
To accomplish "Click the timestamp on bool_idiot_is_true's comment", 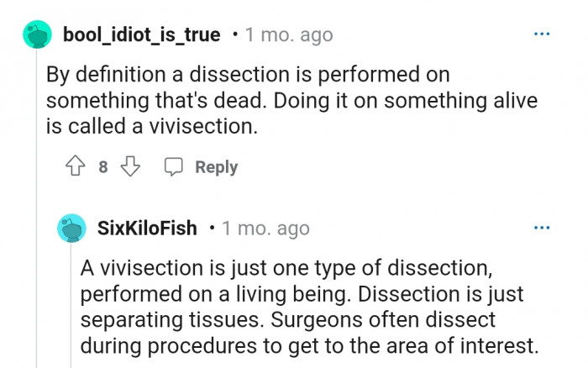I will [x=289, y=35].
